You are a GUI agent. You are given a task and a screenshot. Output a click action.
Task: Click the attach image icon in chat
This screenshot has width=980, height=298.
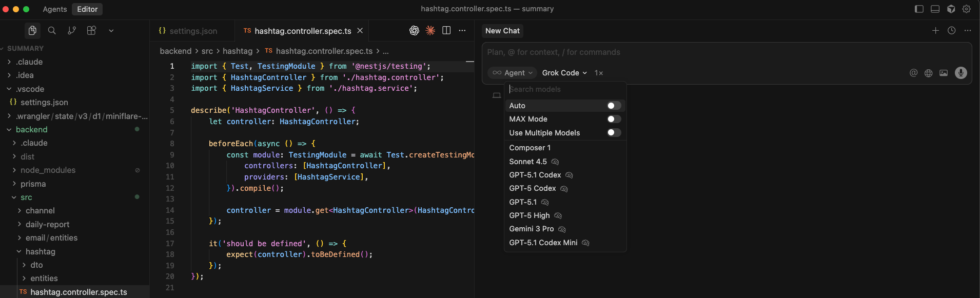(944, 73)
